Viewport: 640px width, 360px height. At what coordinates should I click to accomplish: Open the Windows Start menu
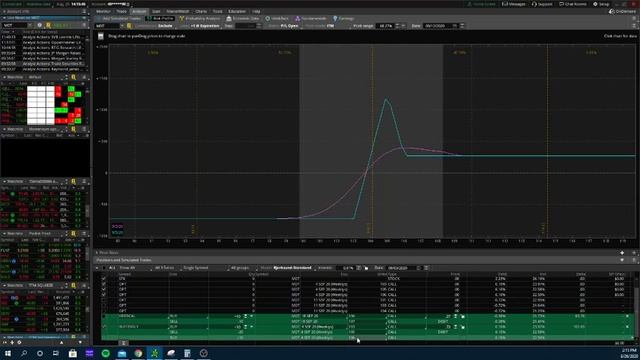tap(8, 353)
